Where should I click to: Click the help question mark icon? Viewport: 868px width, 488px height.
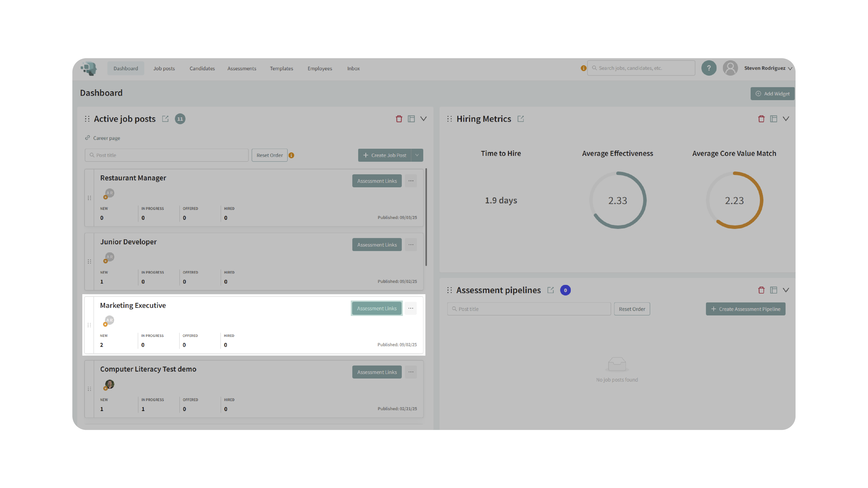[709, 68]
